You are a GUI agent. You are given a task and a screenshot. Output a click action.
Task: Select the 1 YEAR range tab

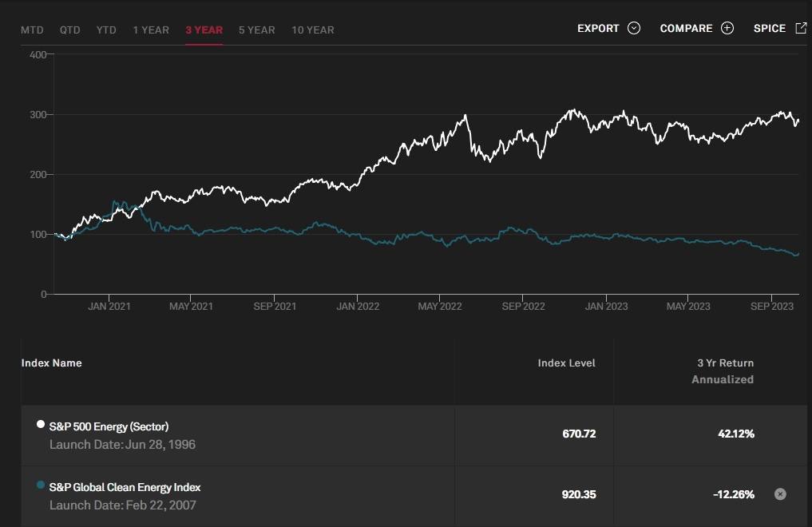point(151,30)
